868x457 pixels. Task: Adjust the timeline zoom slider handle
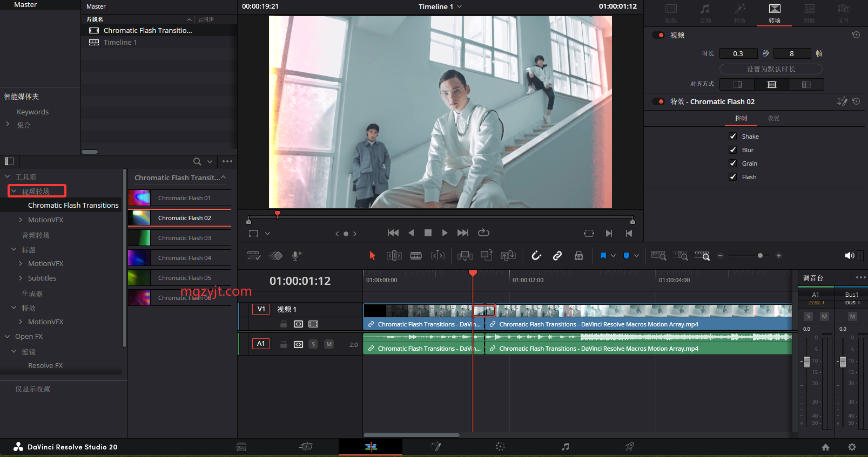760,256
